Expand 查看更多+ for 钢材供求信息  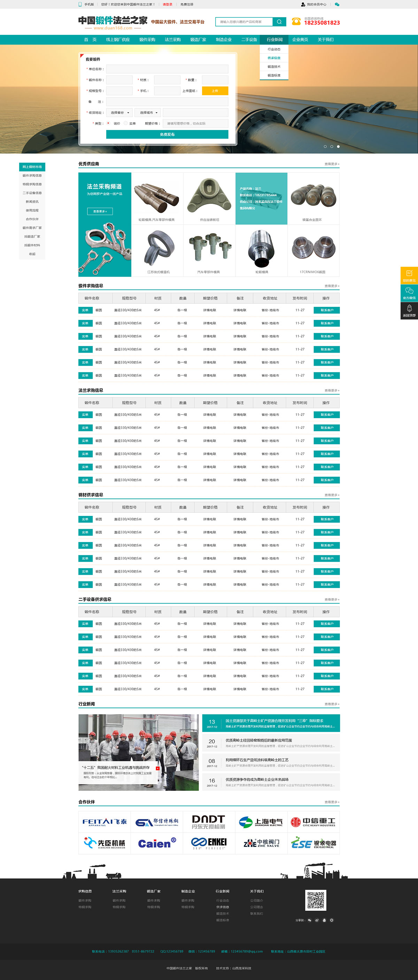pyautogui.click(x=332, y=495)
